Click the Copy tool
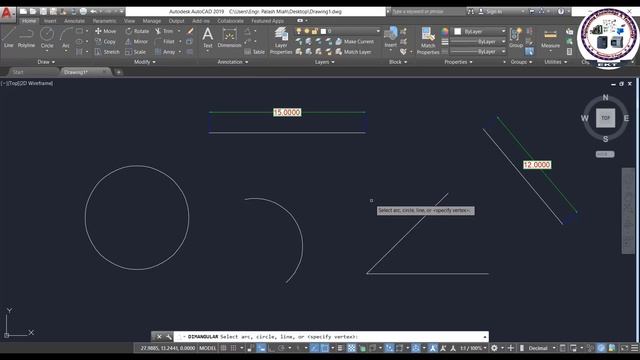The height and width of the screenshot is (360, 640). (106, 42)
